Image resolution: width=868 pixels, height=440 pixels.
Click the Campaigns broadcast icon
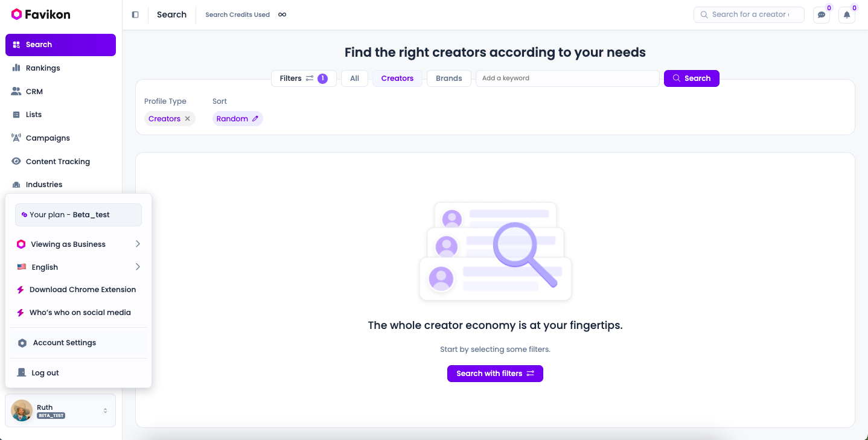[16, 138]
